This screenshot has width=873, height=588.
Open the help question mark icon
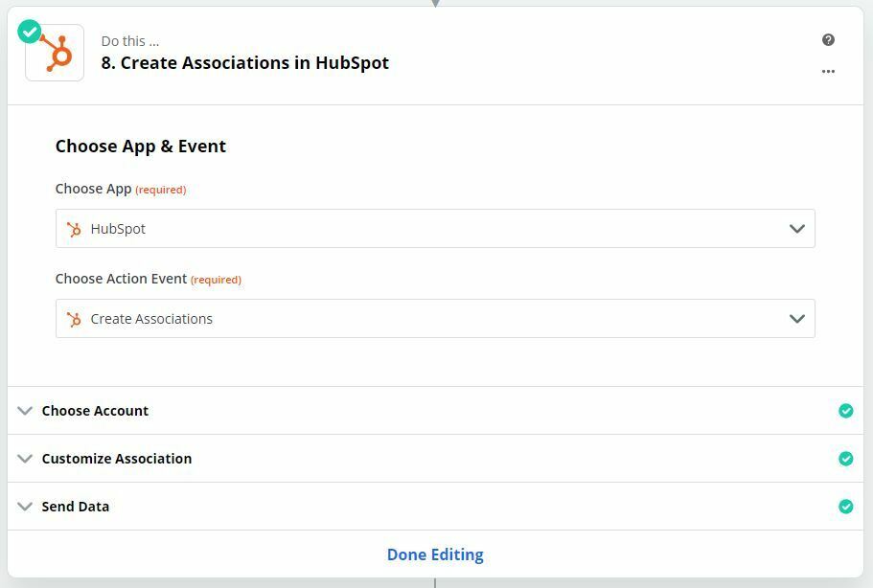click(x=828, y=39)
